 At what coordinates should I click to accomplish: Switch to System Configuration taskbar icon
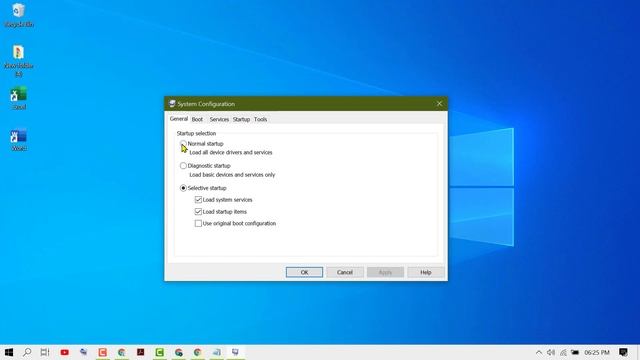[x=236, y=352]
